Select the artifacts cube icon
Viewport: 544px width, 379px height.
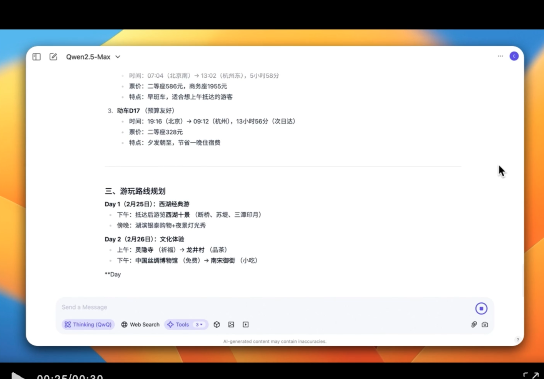[x=217, y=325]
